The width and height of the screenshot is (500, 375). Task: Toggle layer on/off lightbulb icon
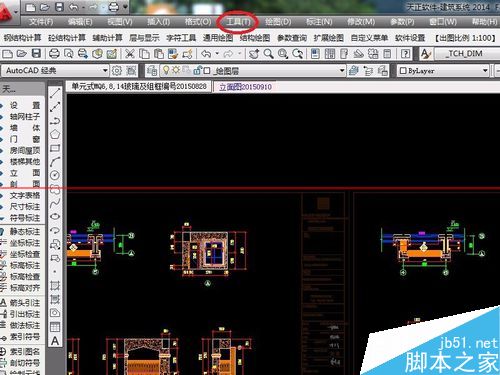coord(166,70)
